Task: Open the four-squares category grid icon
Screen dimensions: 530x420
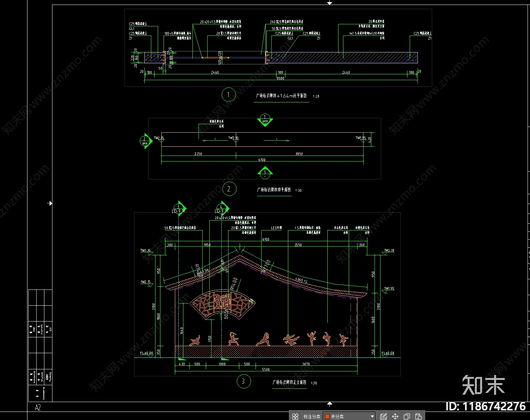Action: [295, 416]
